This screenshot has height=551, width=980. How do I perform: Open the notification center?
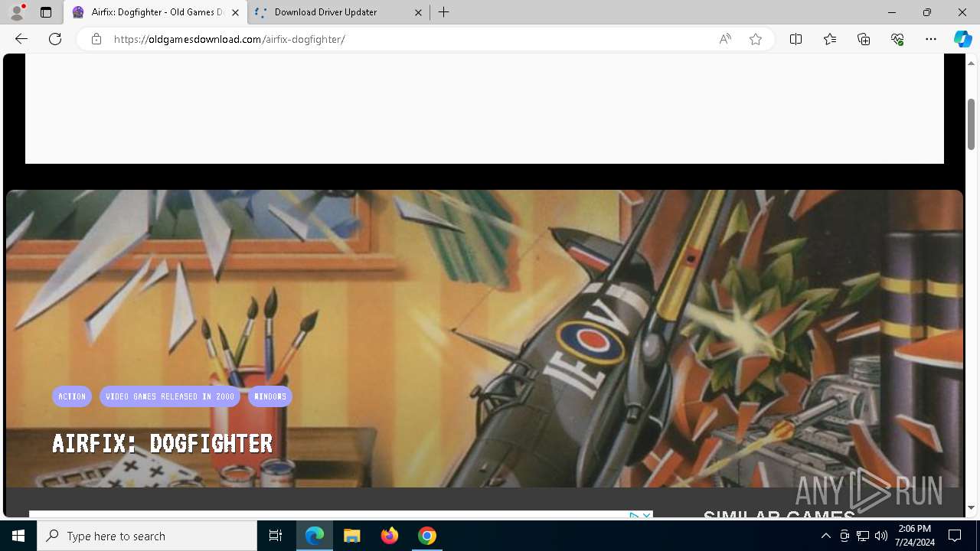955,536
